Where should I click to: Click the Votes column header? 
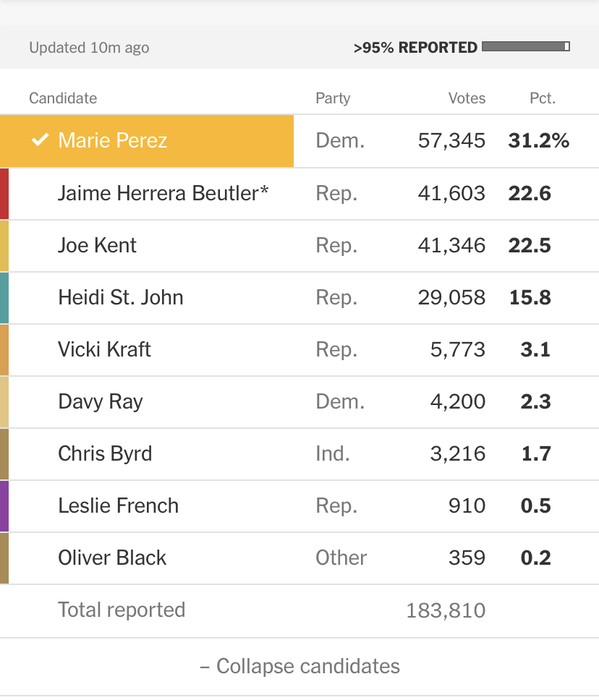[467, 98]
